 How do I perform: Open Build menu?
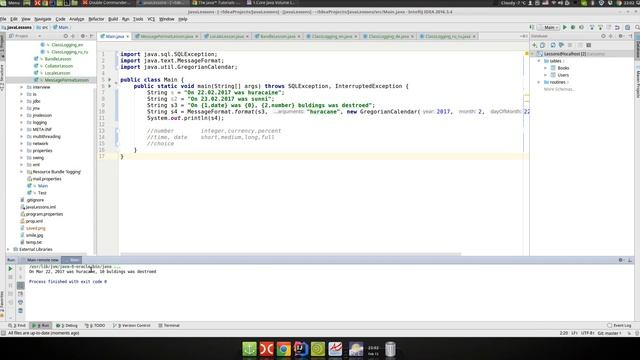pos(113,19)
